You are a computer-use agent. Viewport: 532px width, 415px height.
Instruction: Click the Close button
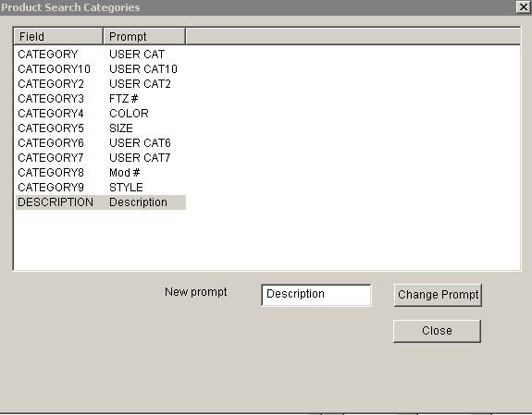(437, 331)
